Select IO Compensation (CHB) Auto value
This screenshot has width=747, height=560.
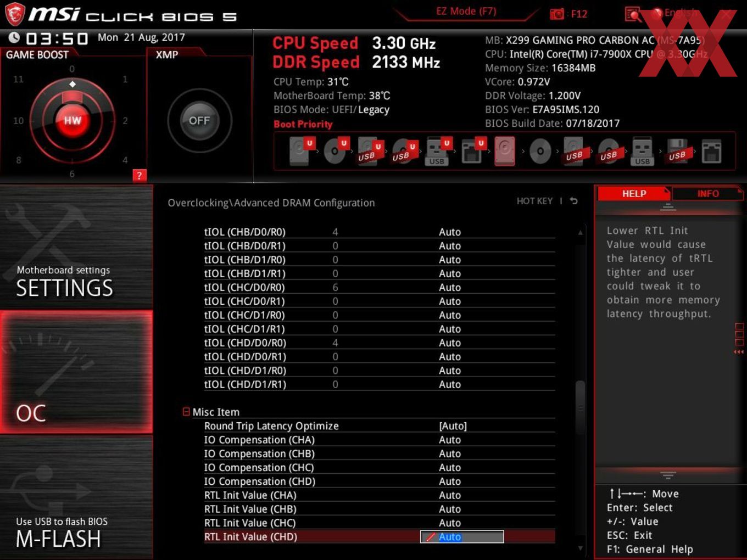pos(449,453)
